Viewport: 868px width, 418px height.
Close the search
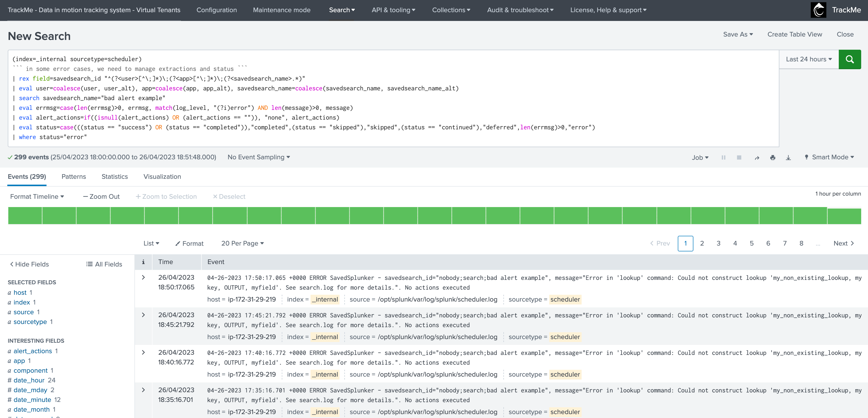(845, 34)
